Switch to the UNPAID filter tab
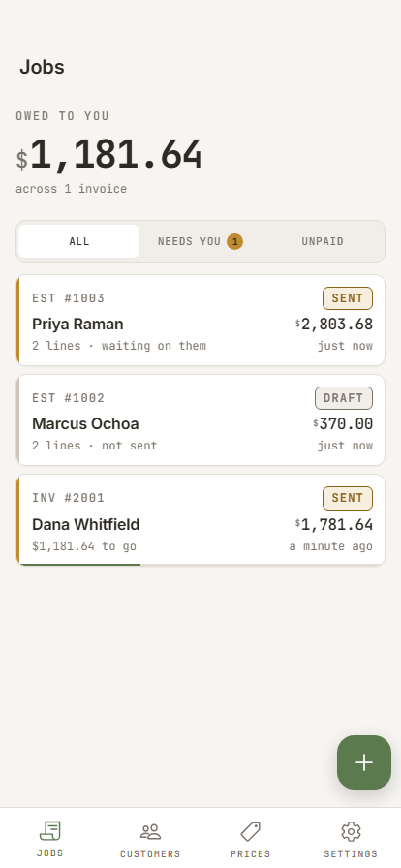Screen dimensions: 401x868 (323, 241)
